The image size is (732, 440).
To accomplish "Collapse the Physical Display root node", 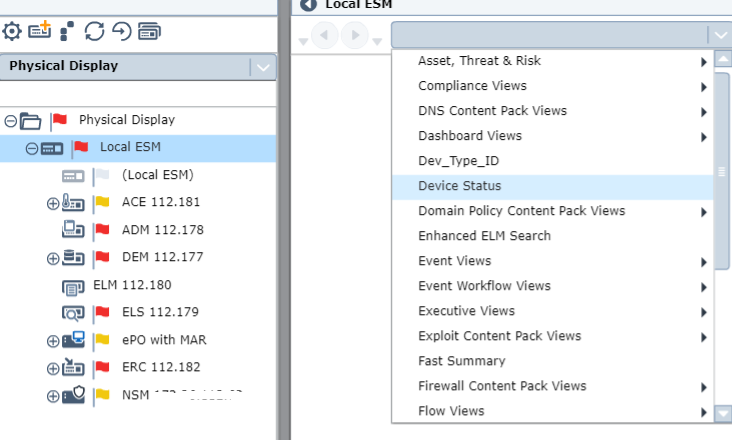I will coord(10,121).
